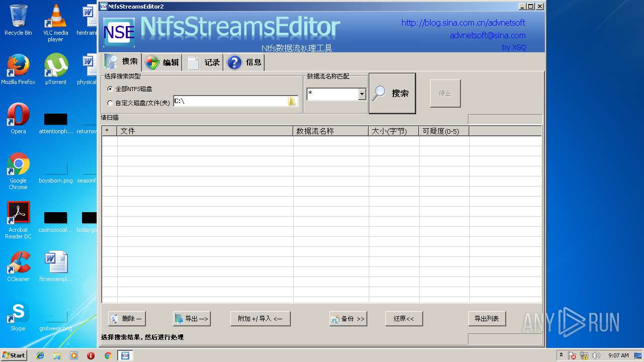Sort by the 可疑度(0-5) column header
This screenshot has height=362, width=644.
coord(444,131)
